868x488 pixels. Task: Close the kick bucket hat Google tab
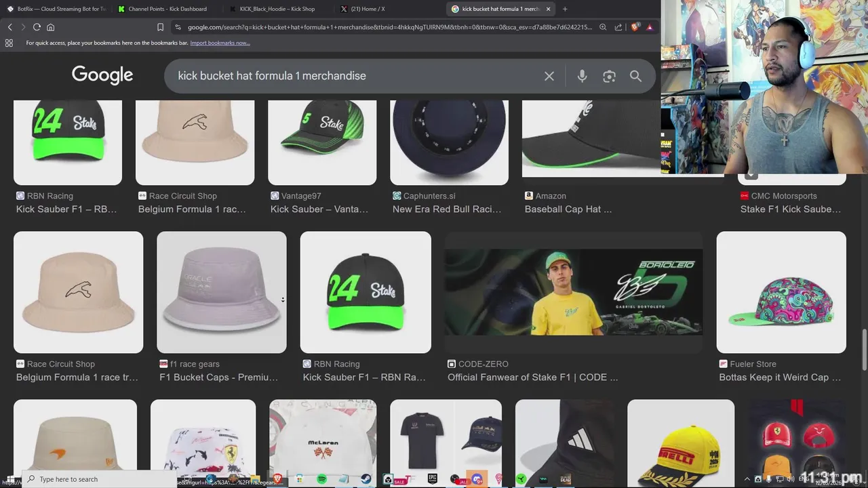point(549,9)
